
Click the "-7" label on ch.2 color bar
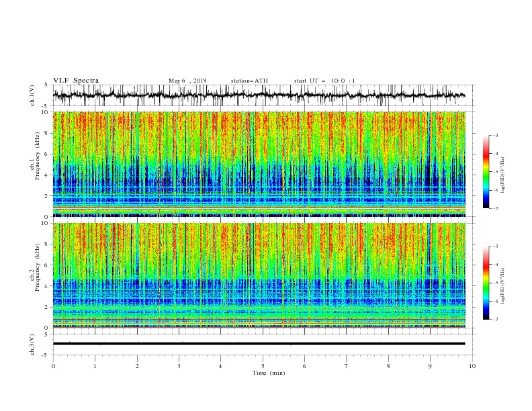click(496, 320)
